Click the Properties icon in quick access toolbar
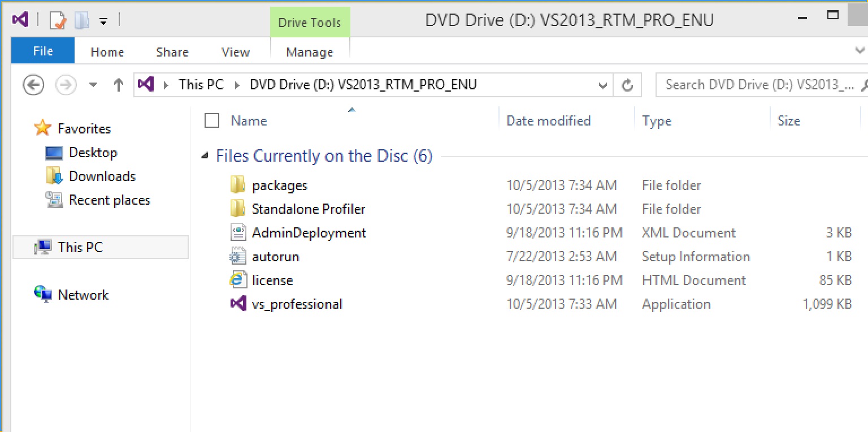The height and width of the screenshot is (432, 868). [x=58, y=21]
